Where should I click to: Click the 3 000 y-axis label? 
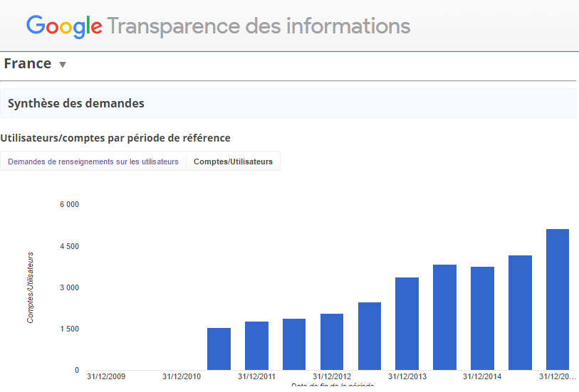click(x=69, y=287)
